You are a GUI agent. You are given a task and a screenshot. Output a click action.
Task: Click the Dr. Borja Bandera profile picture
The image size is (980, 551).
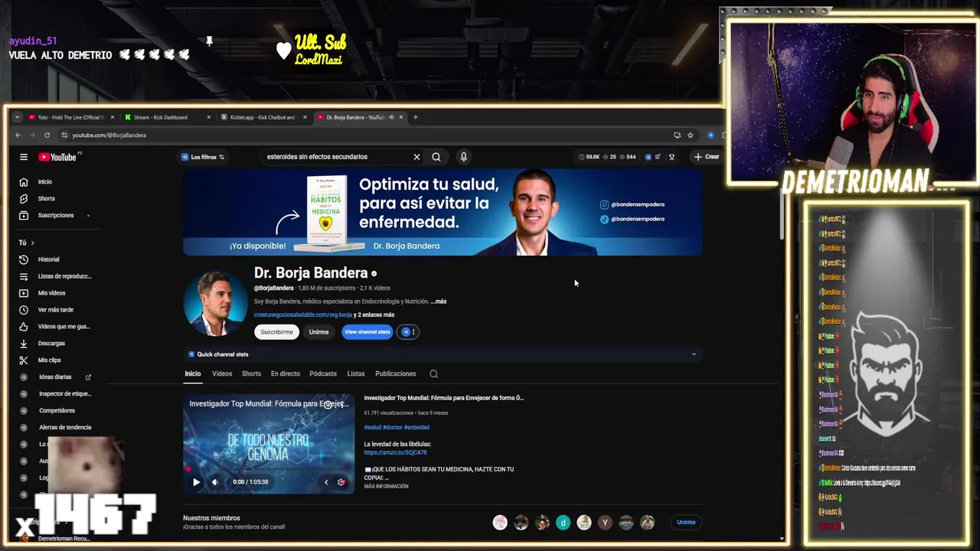point(215,304)
